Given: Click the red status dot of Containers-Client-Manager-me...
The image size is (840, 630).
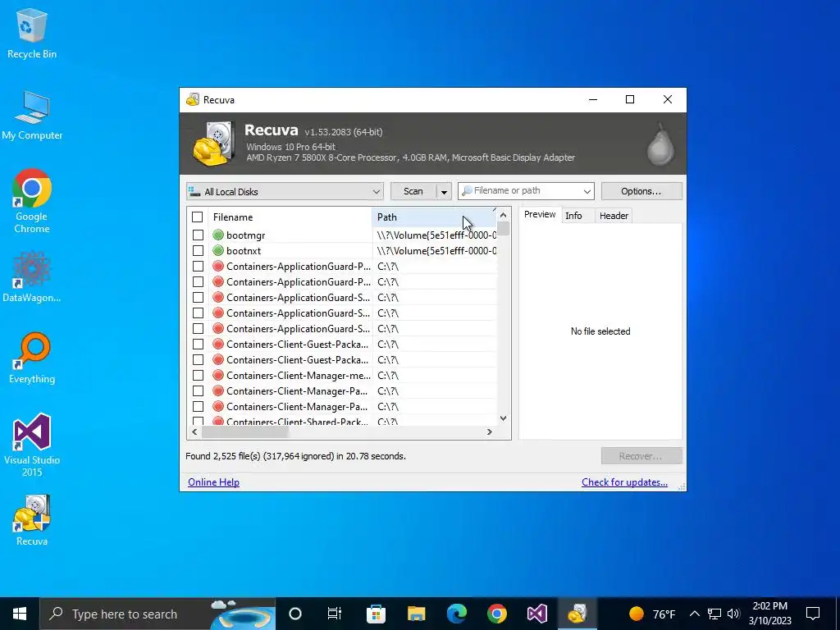Looking at the screenshot, I should click(x=217, y=375).
